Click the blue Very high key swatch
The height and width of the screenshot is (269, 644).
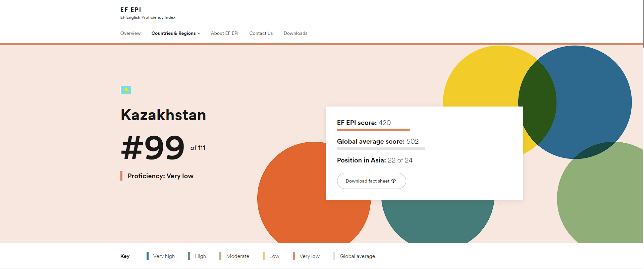click(x=148, y=256)
